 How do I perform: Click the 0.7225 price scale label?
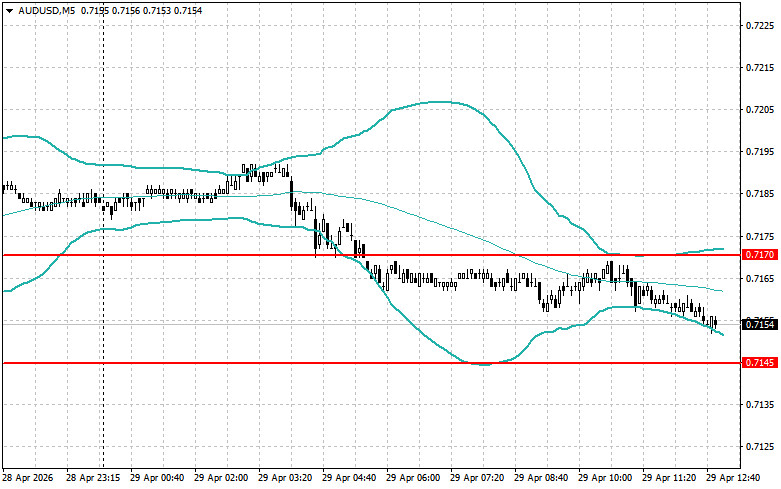pyautogui.click(x=761, y=25)
